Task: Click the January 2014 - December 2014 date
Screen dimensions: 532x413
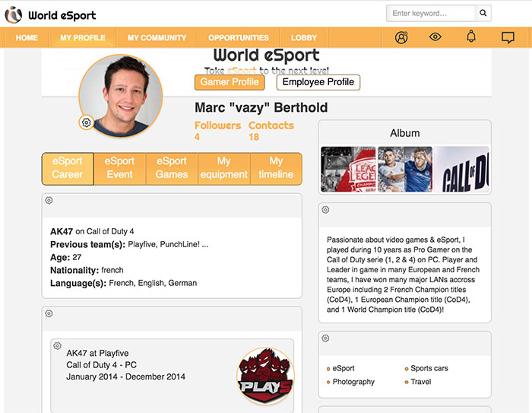Action: [x=125, y=376]
